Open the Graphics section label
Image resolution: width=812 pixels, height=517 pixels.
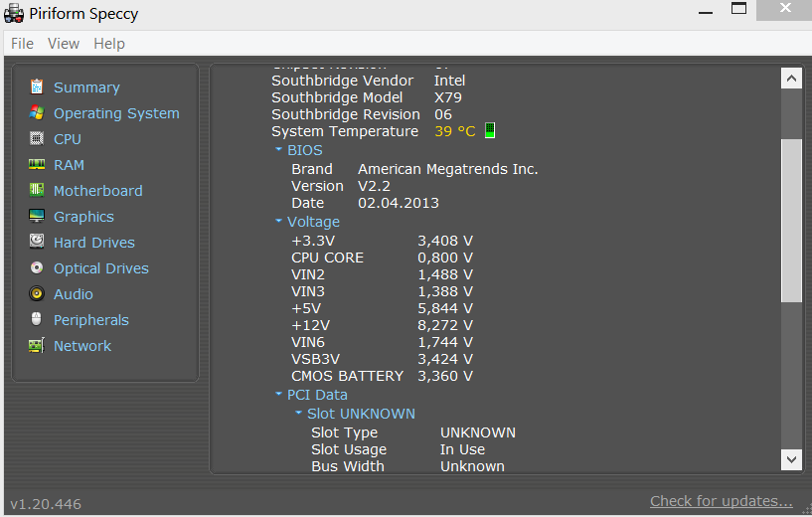pyautogui.click(x=83, y=217)
